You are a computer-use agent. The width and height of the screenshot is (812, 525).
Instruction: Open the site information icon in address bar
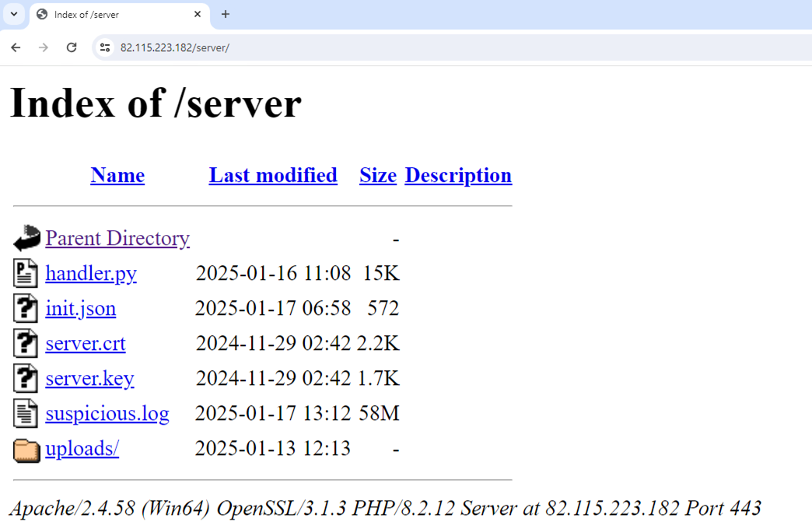pyautogui.click(x=105, y=47)
